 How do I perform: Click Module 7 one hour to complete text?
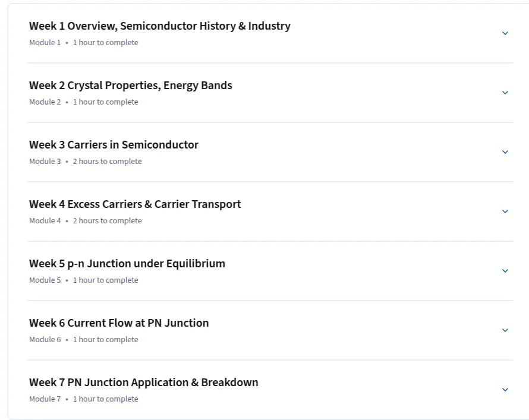click(x=84, y=399)
